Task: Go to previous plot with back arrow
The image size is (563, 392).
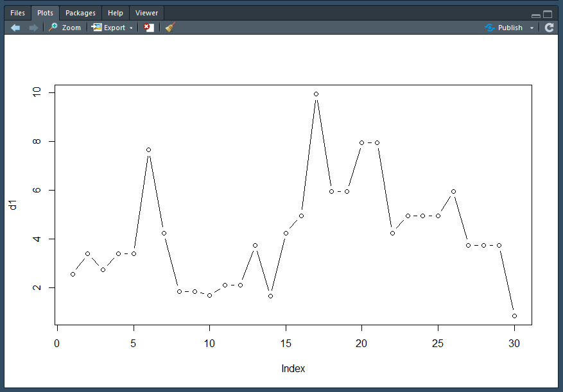Action: pyautogui.click(x=15, y=28)
